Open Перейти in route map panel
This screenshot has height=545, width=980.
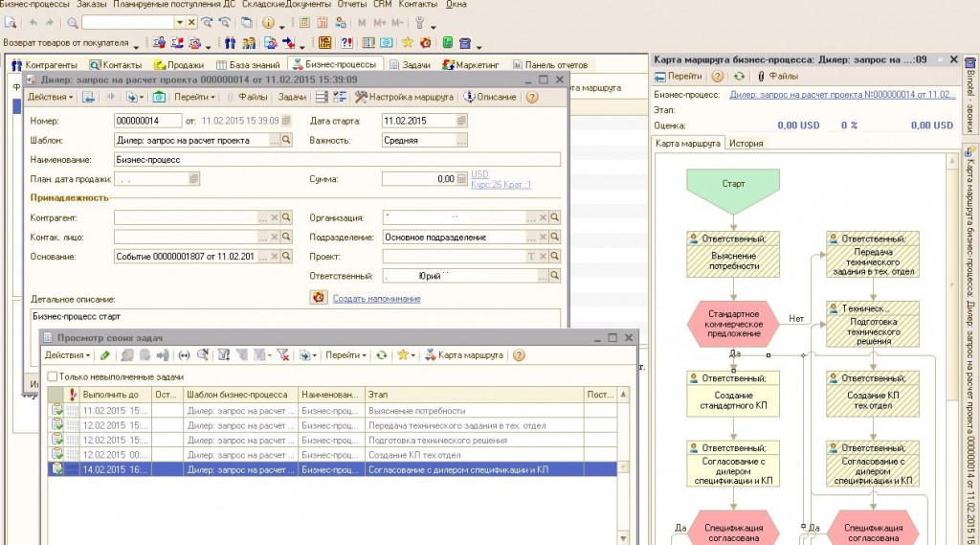tap(679, 77)
